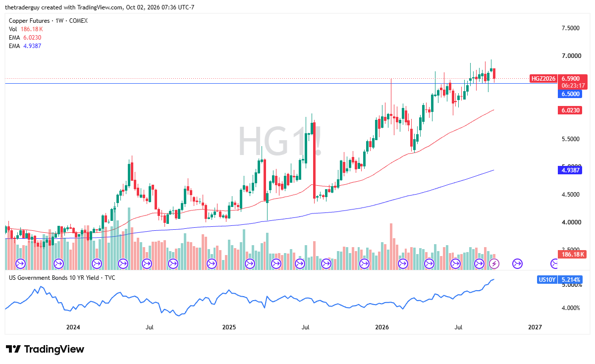Image resolution: width=595 pixels, height=364 pixels.
Task: Click the TradingView logo at bottom left
Action: 45,349
